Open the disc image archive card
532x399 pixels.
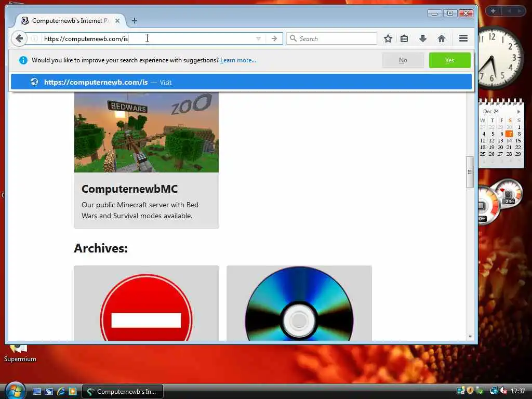[299, 303]
